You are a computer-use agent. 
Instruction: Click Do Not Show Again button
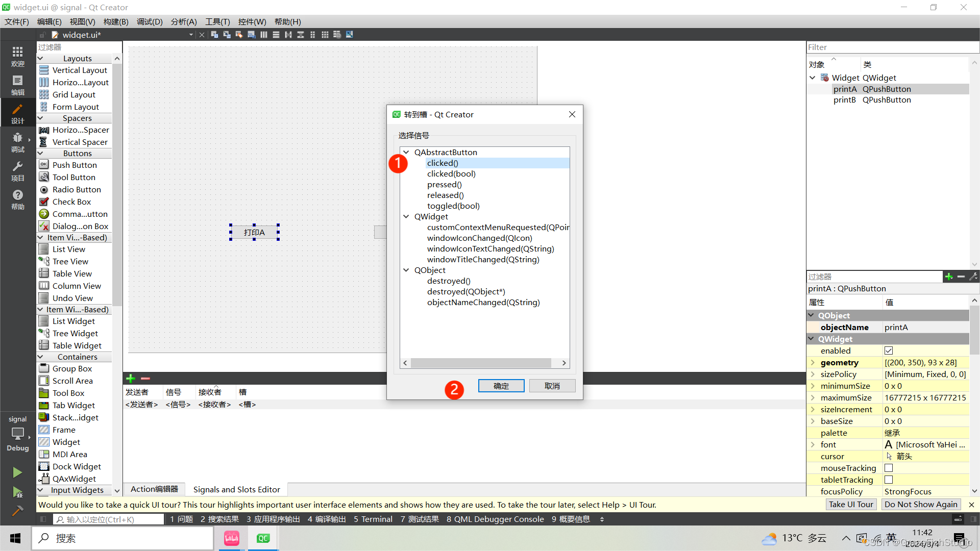point(921,504)
